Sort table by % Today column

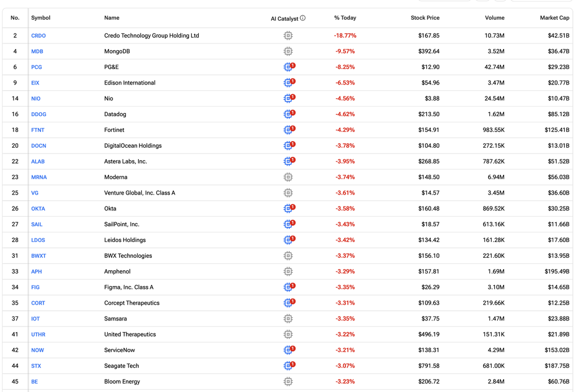pos(345,17)
